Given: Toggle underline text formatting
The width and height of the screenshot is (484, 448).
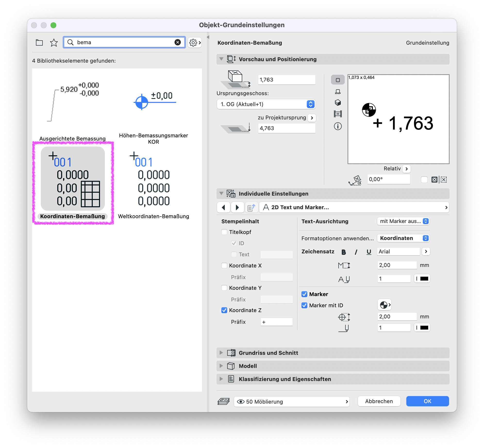Looking at the screenshot, I should point(369,252).
